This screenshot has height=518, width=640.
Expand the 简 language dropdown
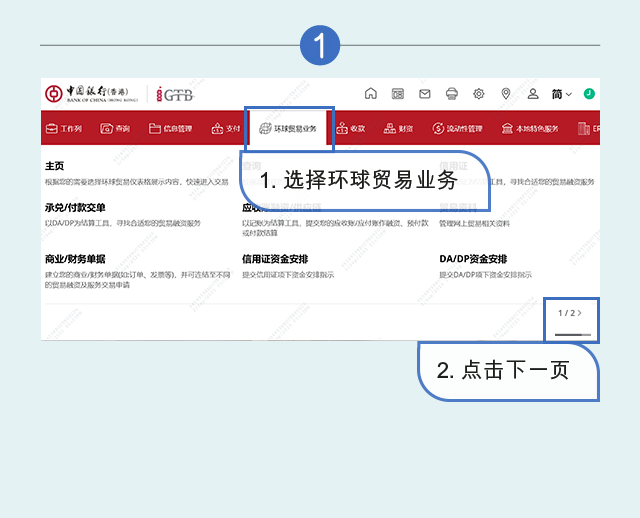coord(562,94)
